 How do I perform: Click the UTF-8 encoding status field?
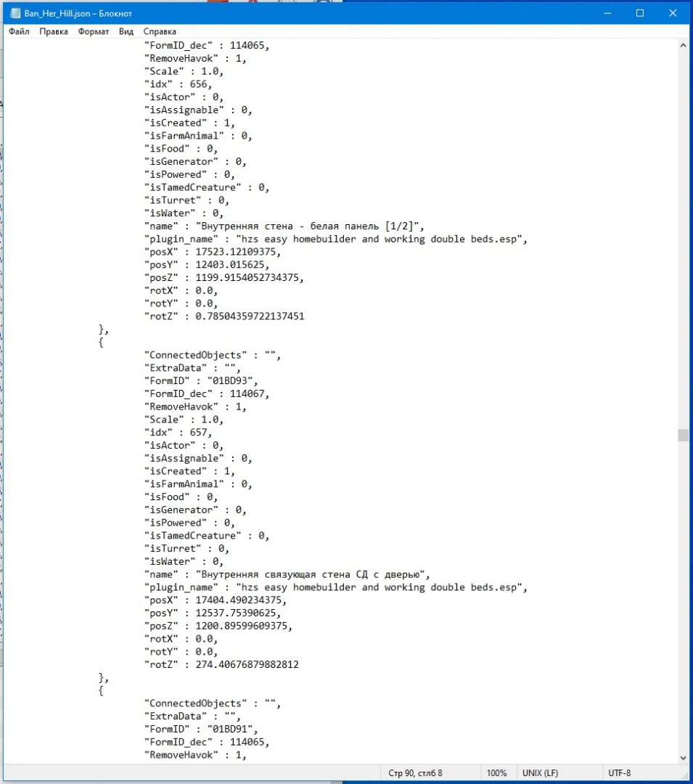[620, 773]
